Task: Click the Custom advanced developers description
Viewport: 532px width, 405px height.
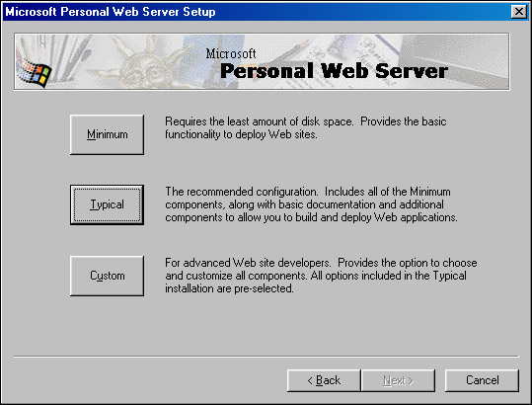Action: 321,276
